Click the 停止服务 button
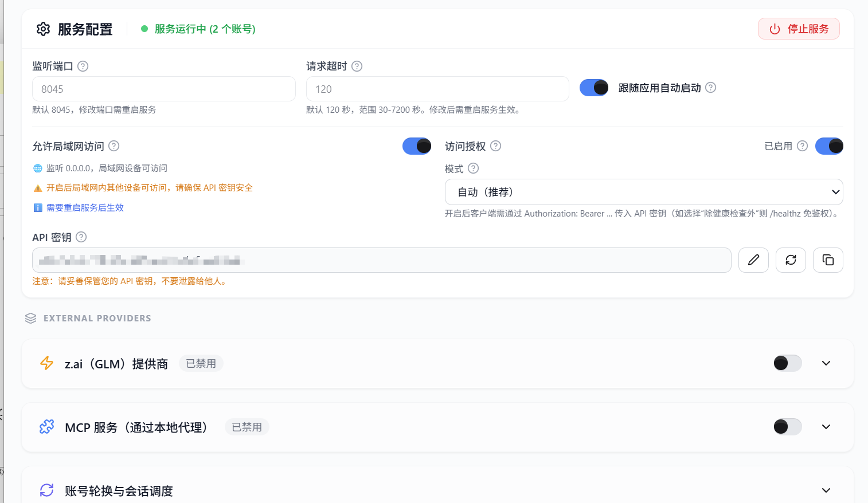This screenshot has width=868, height=503. (799, 29)
